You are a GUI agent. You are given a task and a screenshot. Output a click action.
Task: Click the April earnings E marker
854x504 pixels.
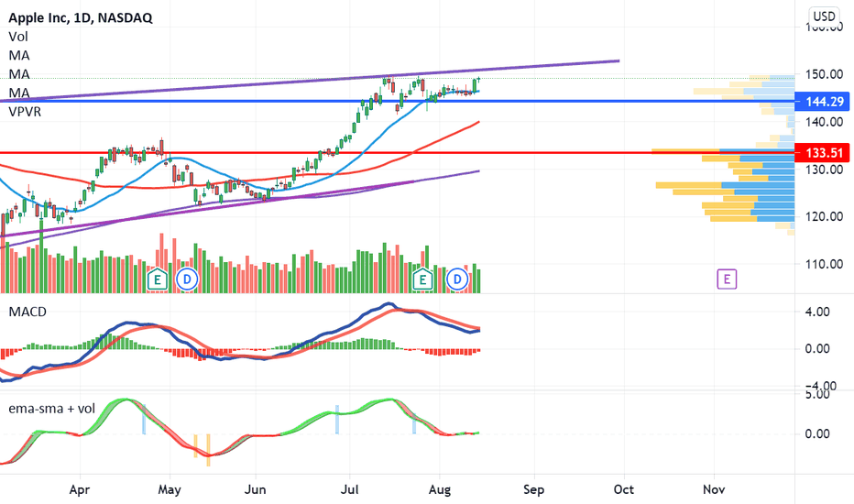158,279
